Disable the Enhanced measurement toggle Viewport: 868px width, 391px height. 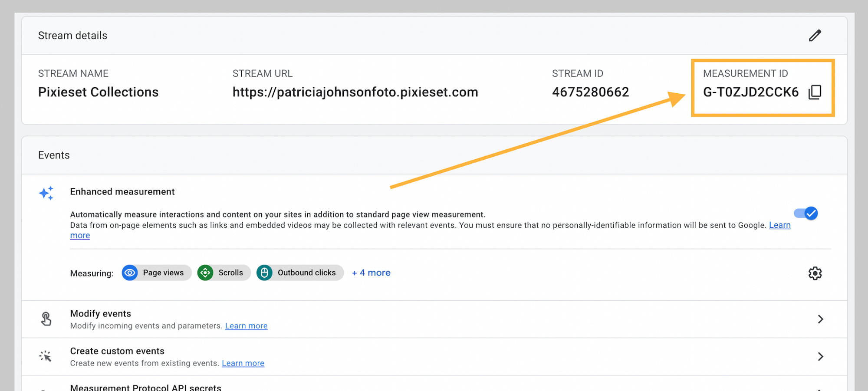[x=806, y=214]
